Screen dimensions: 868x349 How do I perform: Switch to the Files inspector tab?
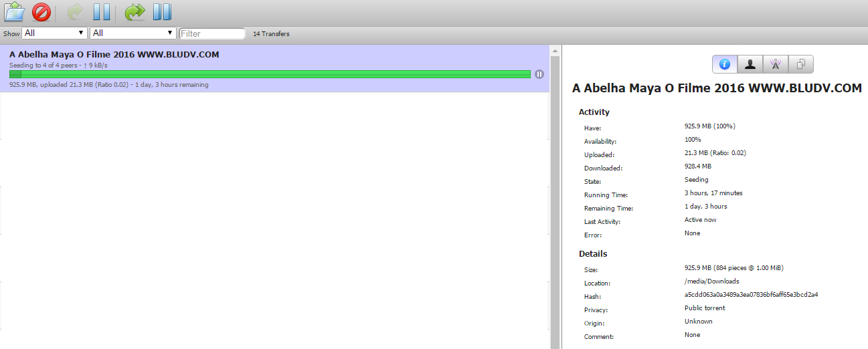coord(801,64)
